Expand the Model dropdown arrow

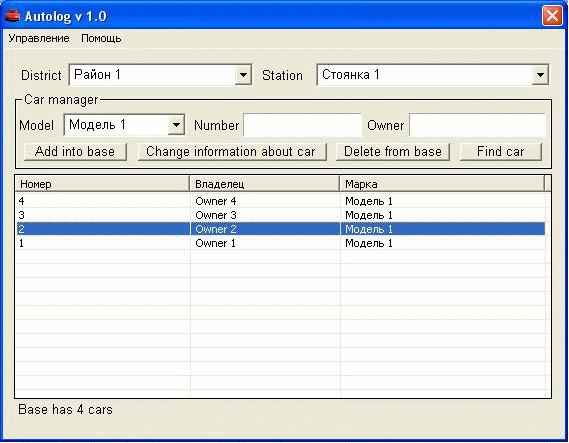click(176, 125)
